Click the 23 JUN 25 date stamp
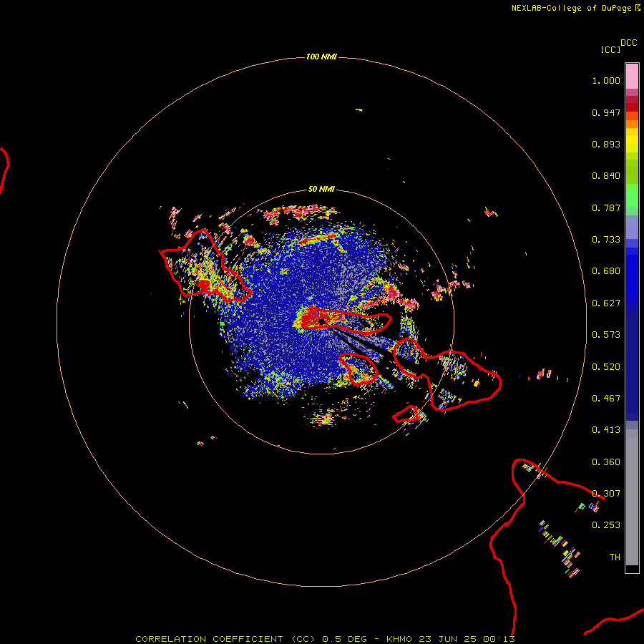 pyautogui.click(x=447, y=639)
